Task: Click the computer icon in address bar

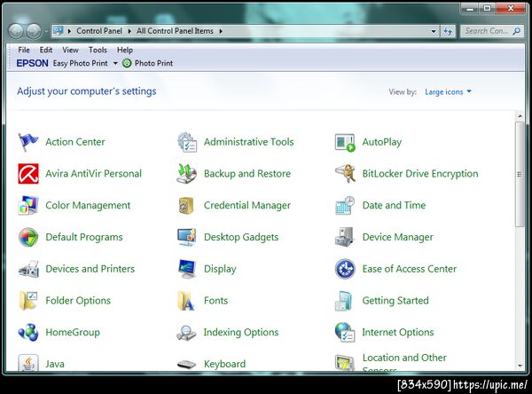Action: point(58,31)
